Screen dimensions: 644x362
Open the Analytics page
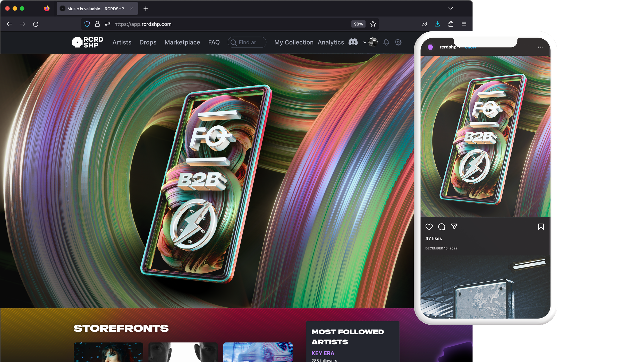pyautogui.click(x=331, y=42)
